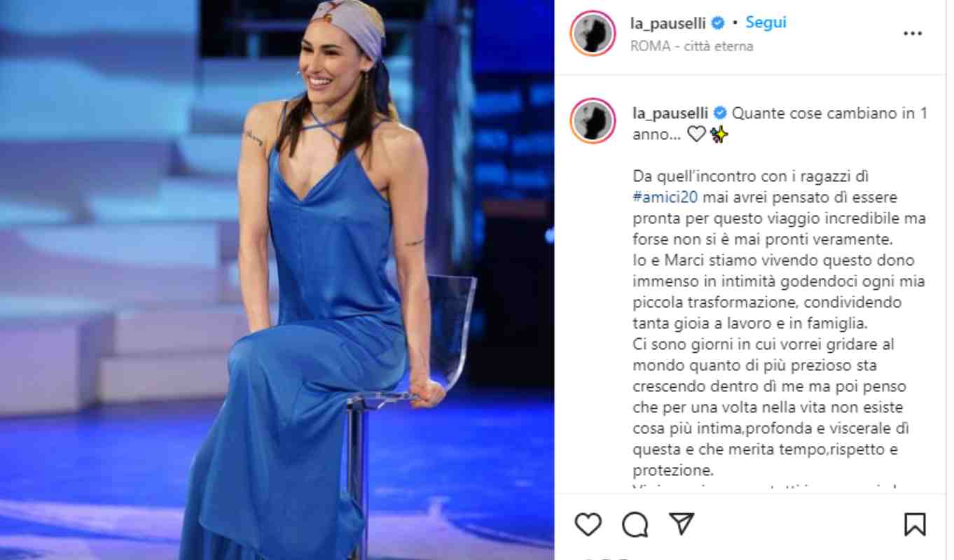Open the ROMA - città eterna location

click(692, 46)
